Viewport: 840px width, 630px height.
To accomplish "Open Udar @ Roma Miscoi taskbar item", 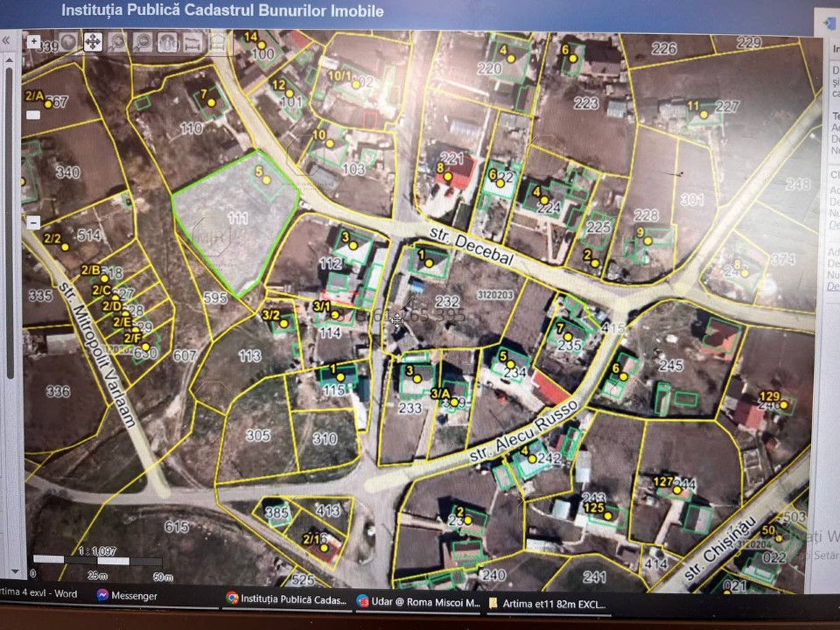I will pos(418,602).
